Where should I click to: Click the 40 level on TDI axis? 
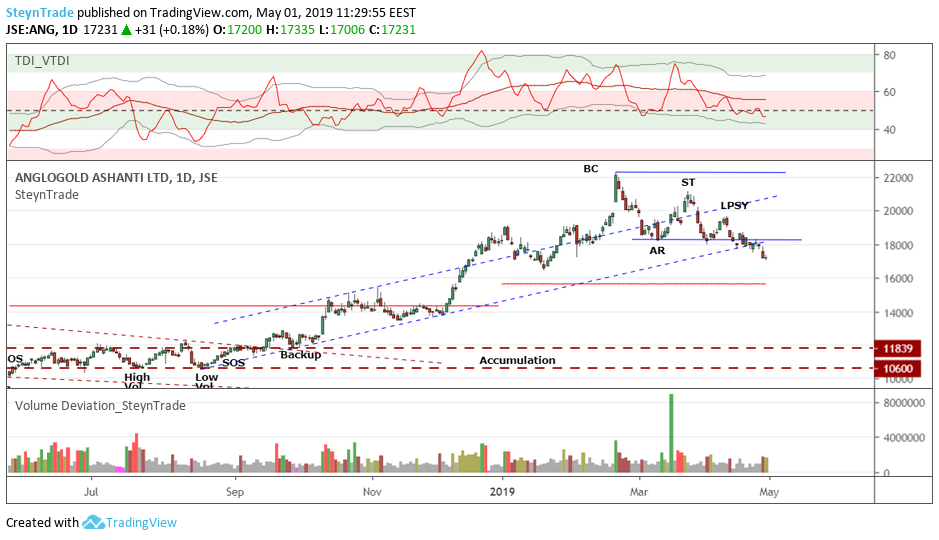(889, 130)
